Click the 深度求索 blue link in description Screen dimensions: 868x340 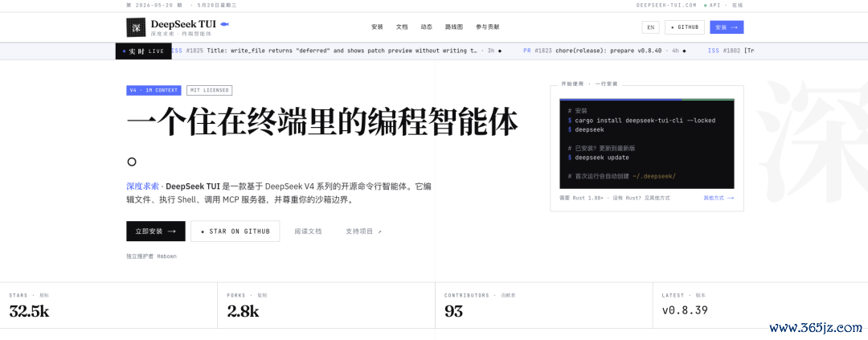[x=143, y=186]
